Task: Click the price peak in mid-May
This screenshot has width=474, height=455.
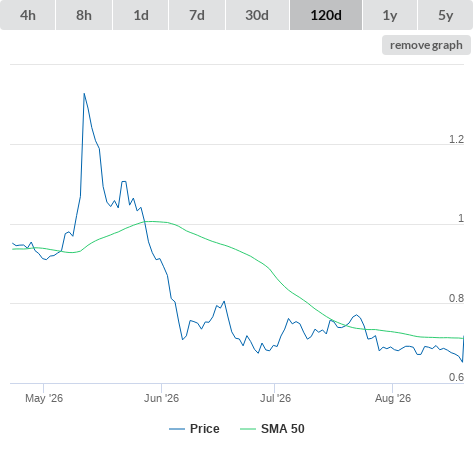Action: 84,94
